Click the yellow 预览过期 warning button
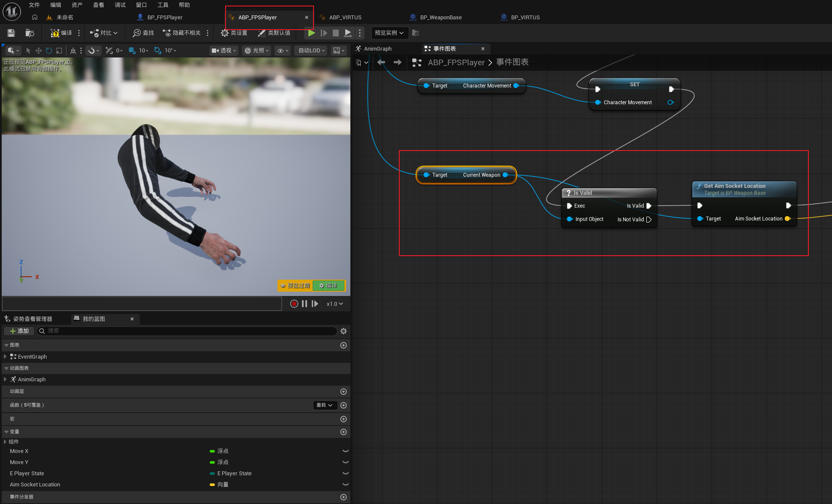 coord(295,286)
